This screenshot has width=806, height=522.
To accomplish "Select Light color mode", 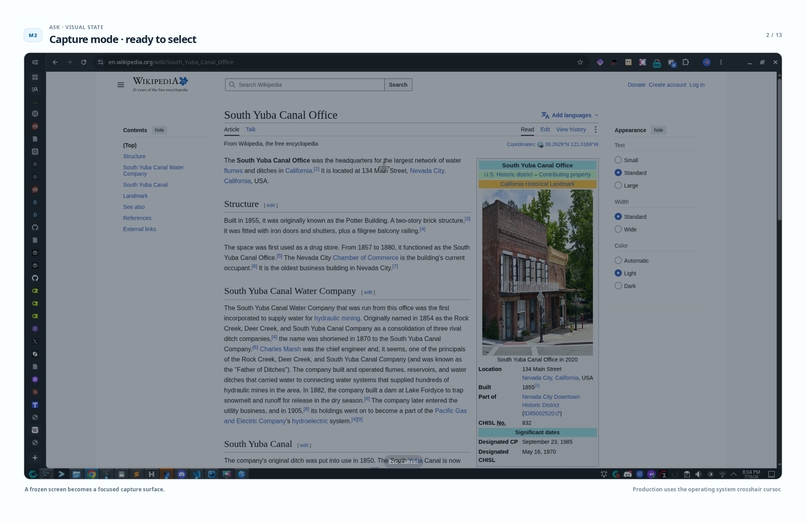I will (618, 273).
